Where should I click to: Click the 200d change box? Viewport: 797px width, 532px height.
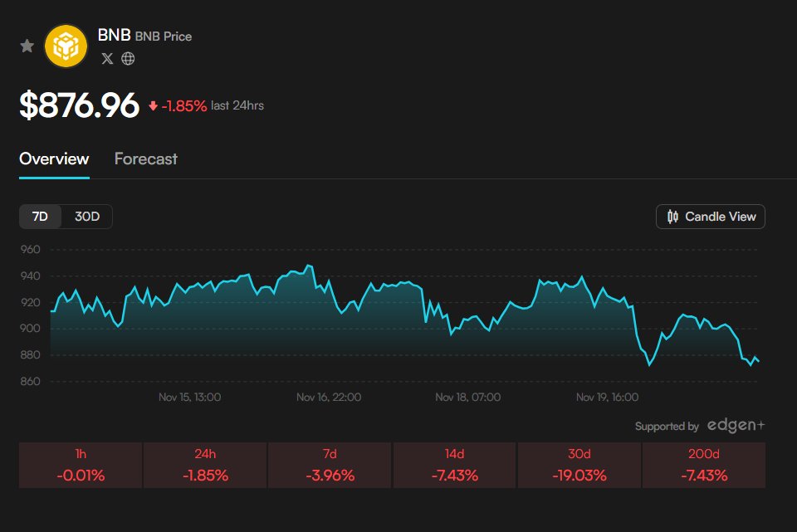click(703, 465)
